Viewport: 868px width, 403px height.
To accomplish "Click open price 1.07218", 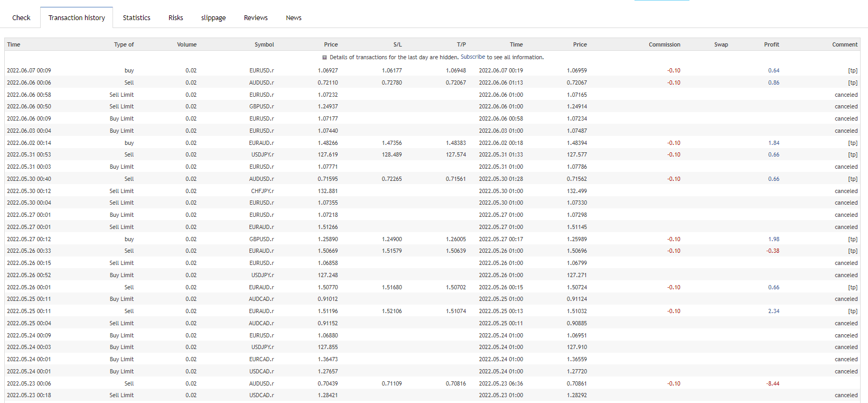I will click(328, 215).
